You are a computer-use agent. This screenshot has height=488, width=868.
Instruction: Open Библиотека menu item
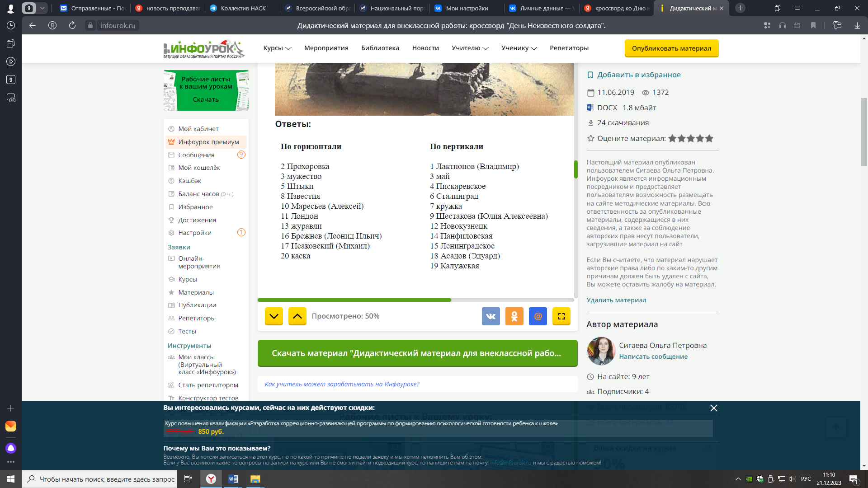[x=380, y=48]
